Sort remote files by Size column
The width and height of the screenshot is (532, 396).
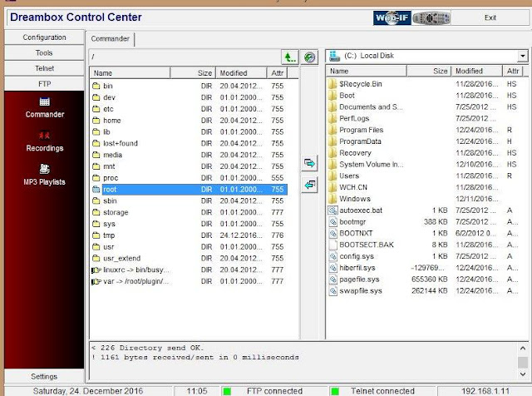193,73
